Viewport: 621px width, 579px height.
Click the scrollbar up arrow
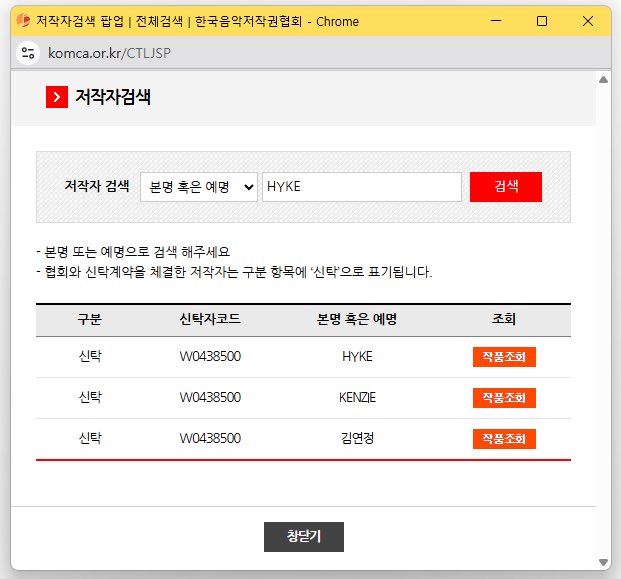[603, 79]
